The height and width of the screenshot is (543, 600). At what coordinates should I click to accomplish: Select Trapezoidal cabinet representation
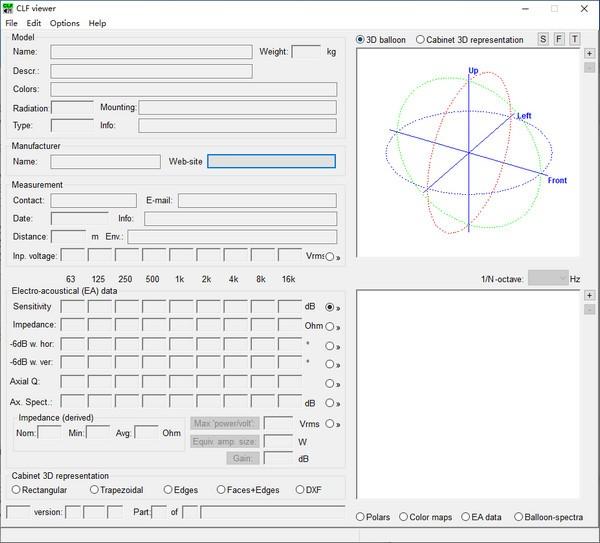click(95, 490)
